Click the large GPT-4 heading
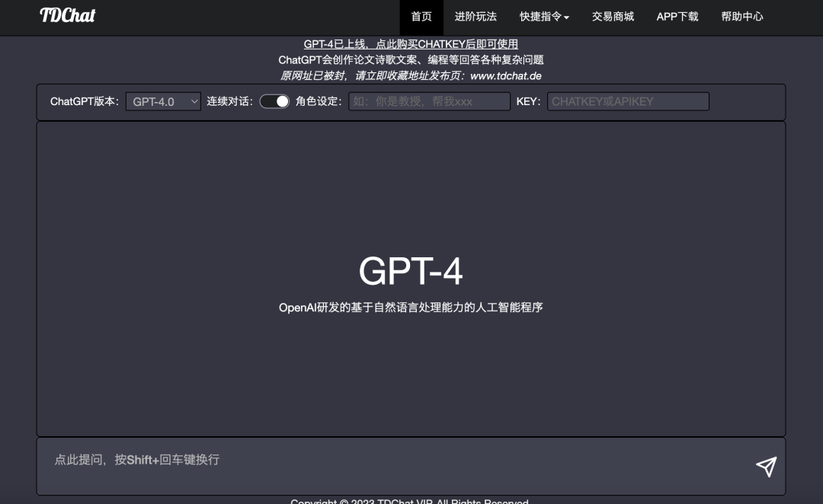 point(411,271)
